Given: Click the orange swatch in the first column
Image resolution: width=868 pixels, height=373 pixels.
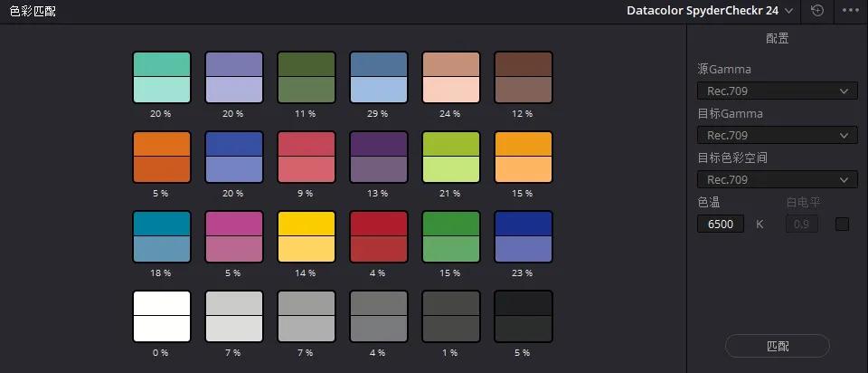Looking at the screenshot, I should pos(162,158).
